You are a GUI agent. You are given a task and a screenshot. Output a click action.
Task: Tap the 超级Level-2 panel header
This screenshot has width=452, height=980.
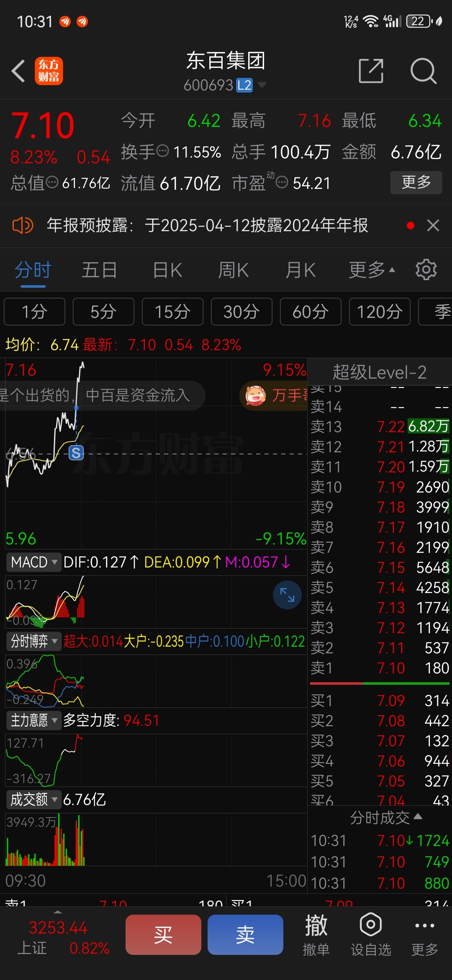[x=380, y=372]
